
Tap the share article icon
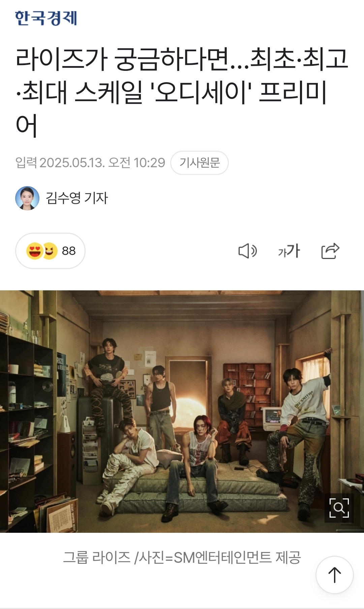point(330,251)
